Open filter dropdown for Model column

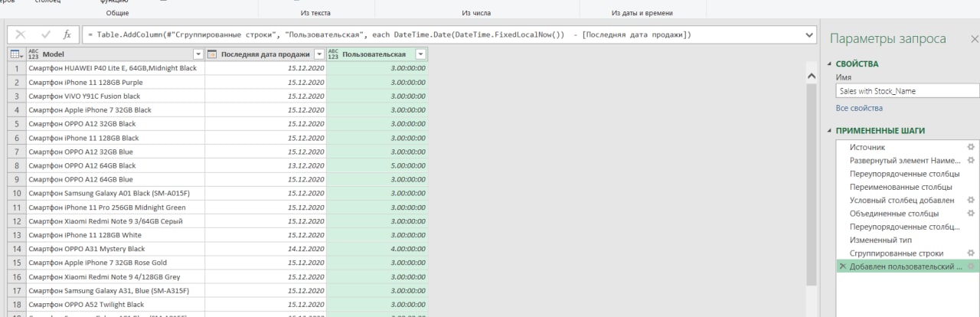click(198, 54)
